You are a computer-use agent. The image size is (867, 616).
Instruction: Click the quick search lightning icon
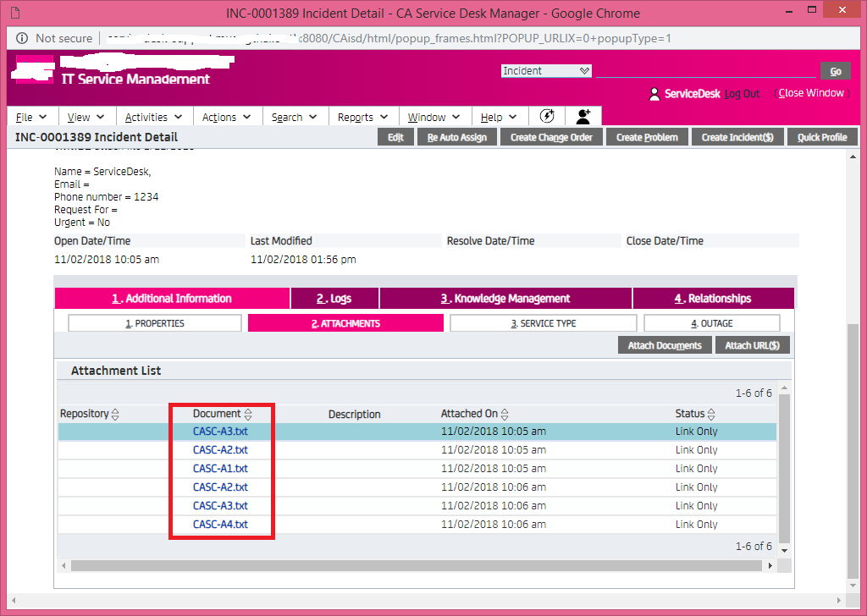pos(547,117)
